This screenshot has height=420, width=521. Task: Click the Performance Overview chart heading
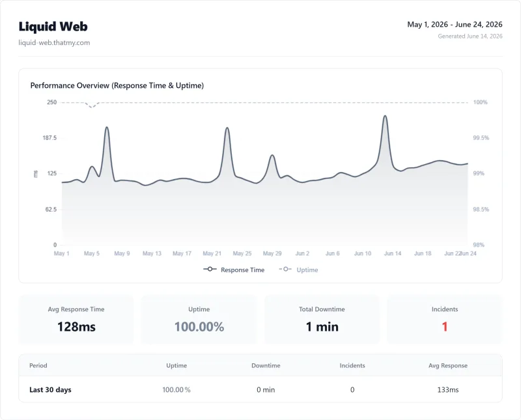(x=117, y=85)
